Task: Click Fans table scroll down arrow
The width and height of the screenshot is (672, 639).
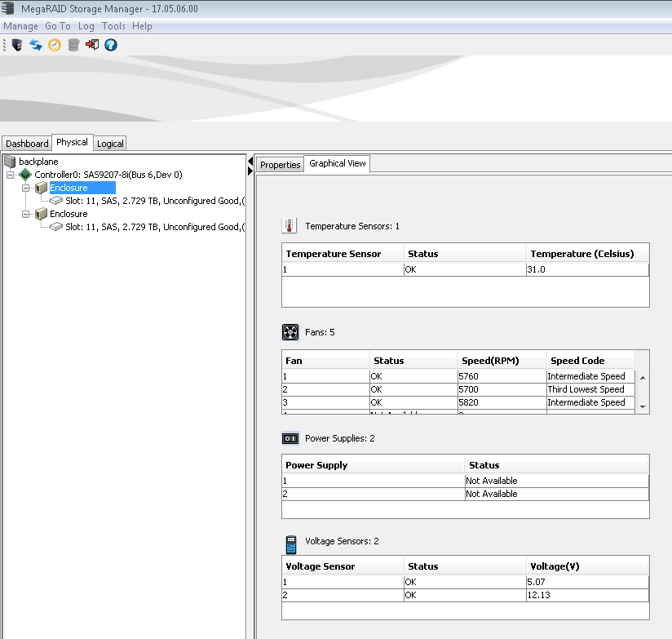Action: pos(643,406)
